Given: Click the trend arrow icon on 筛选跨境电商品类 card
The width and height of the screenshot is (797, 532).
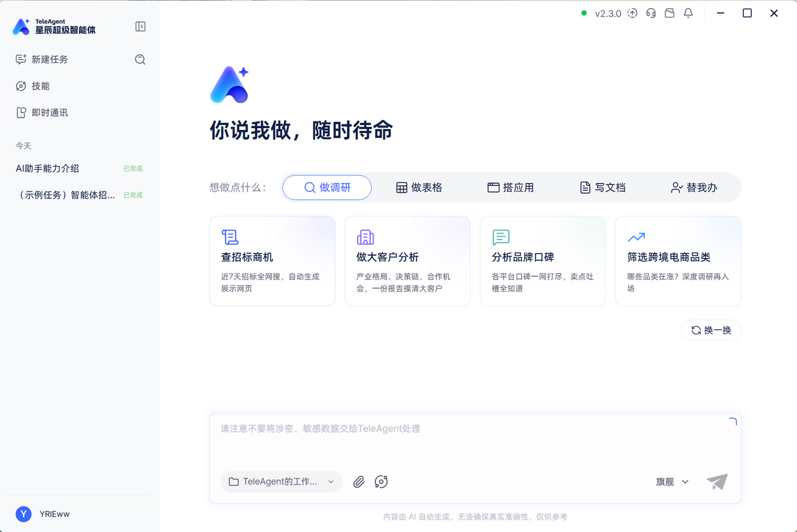Looking at the screenshot, I should tap(636, 237).
